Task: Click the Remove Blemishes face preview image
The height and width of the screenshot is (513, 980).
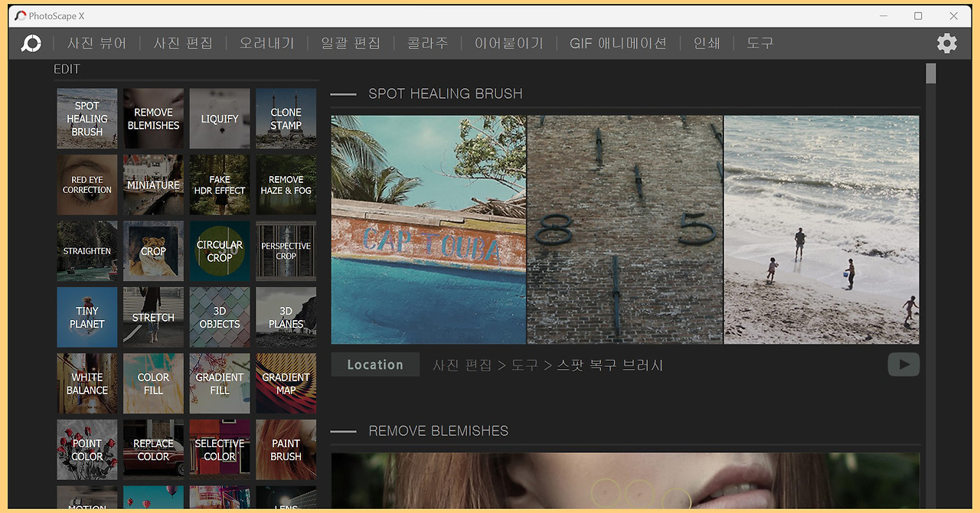Action: point(625,481)
